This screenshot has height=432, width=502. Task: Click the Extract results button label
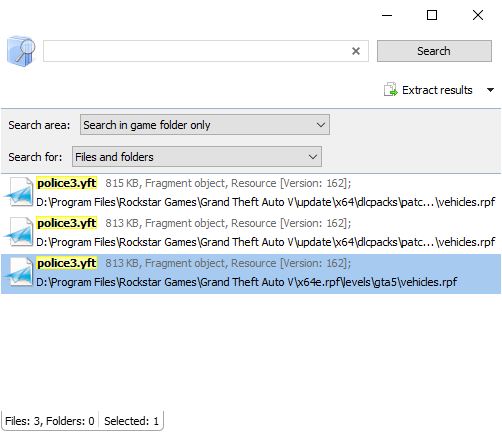pos(437,90)
